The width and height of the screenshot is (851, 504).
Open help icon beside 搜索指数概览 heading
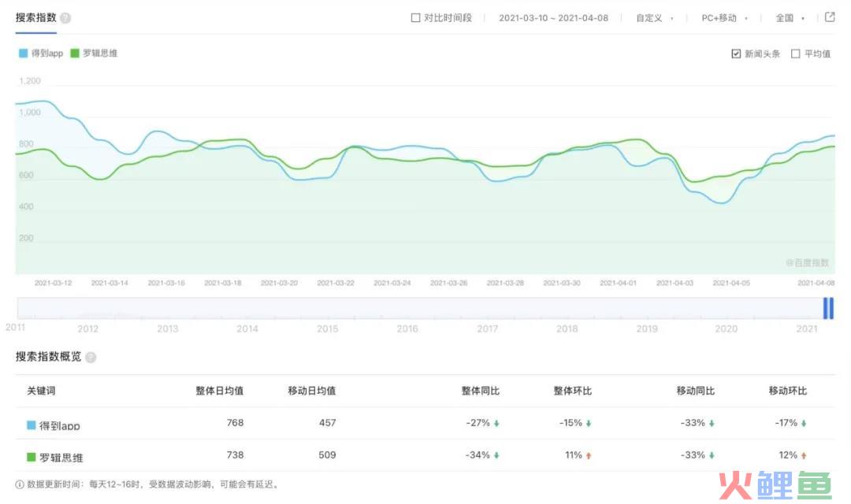[91, 357]
